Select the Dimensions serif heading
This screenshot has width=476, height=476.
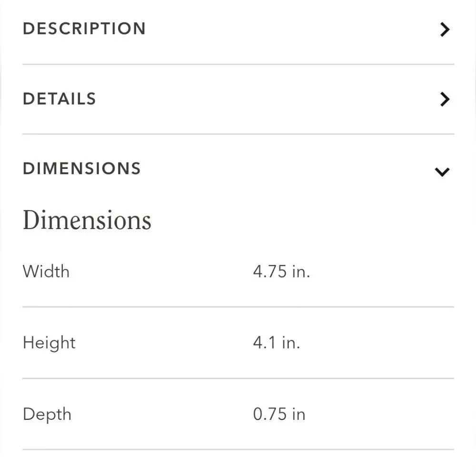pyautogui.click(x=87, y=220)
